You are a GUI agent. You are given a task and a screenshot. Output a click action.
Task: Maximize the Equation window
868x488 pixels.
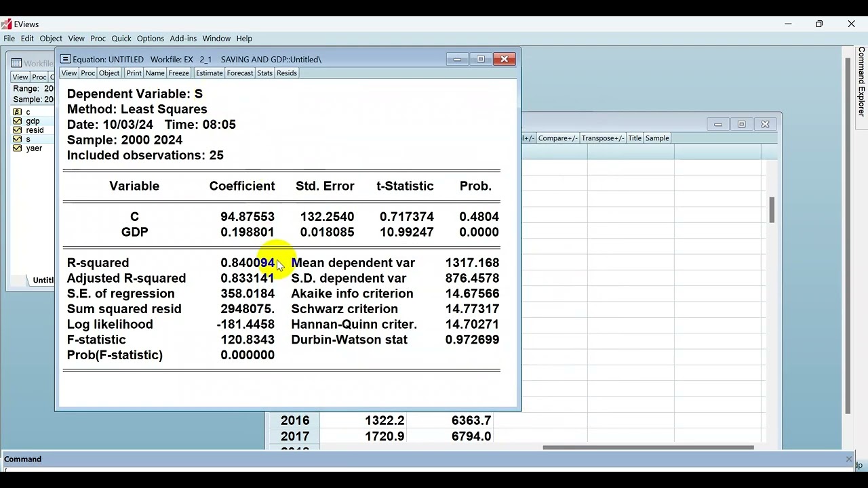coord(481,59)
